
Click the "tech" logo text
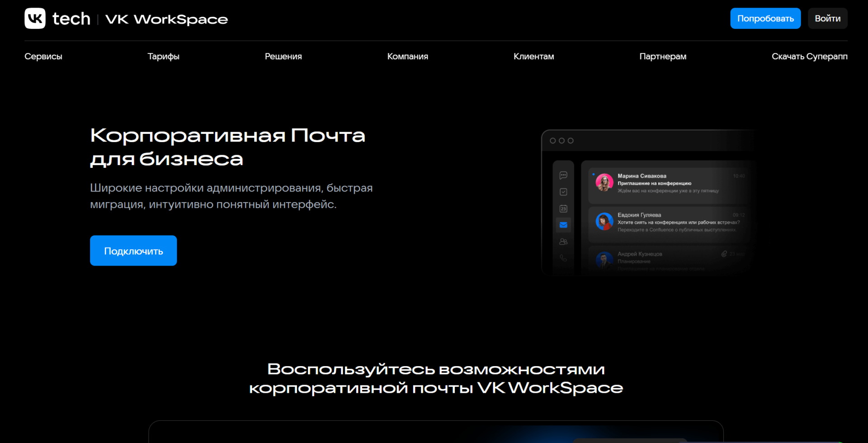[71, 19]
